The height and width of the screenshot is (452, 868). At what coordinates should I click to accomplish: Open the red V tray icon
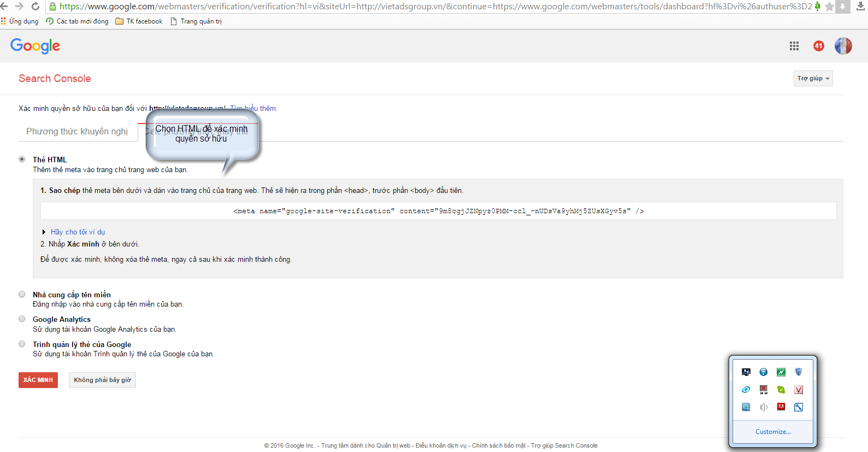point(799,390)
